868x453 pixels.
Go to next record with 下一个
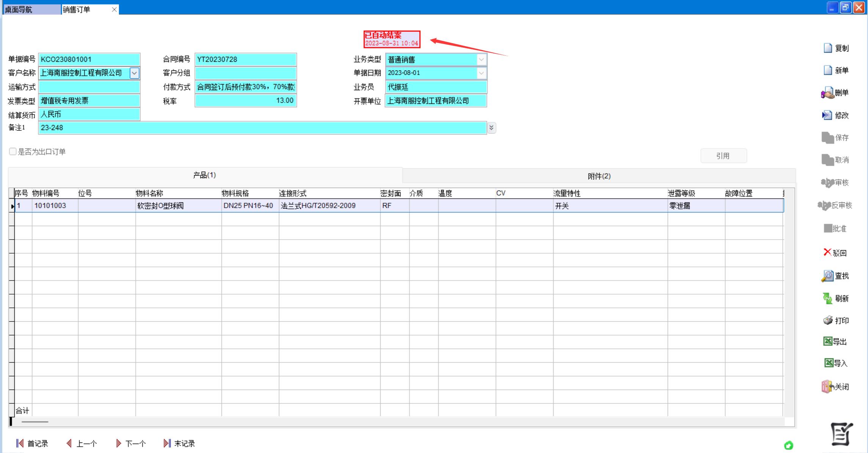[x=131, y=444]
